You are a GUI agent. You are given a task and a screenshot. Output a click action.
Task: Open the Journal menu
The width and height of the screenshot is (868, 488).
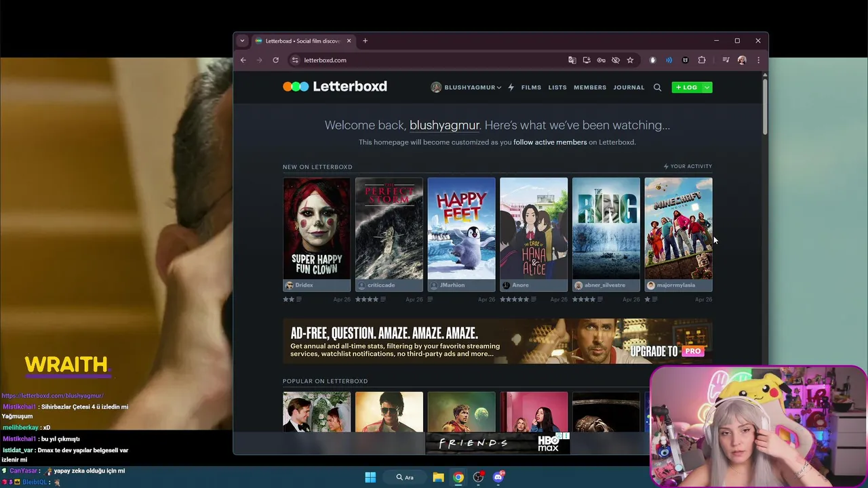(x=629, y=87)
